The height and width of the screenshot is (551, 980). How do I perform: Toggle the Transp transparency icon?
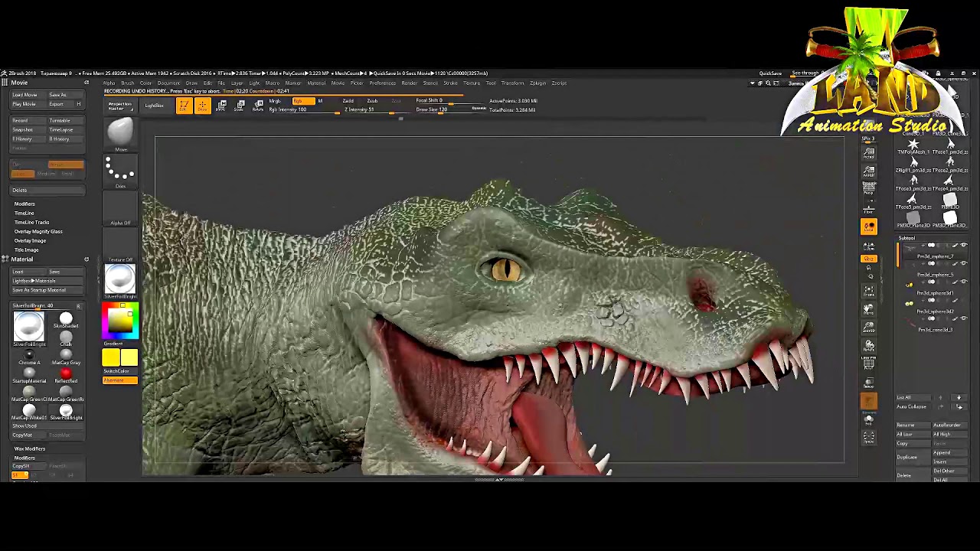pyautogui.click(x=869, y=383)
